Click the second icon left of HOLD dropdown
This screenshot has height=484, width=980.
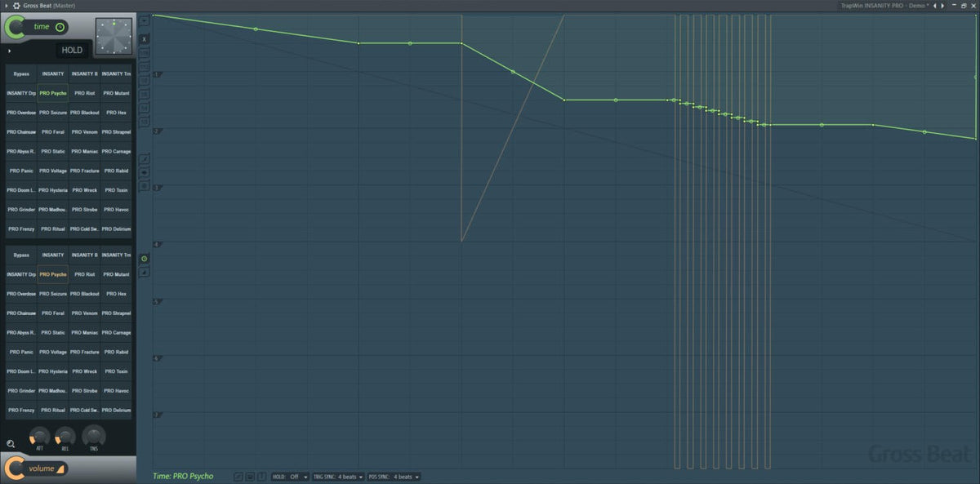coord(250,477)
